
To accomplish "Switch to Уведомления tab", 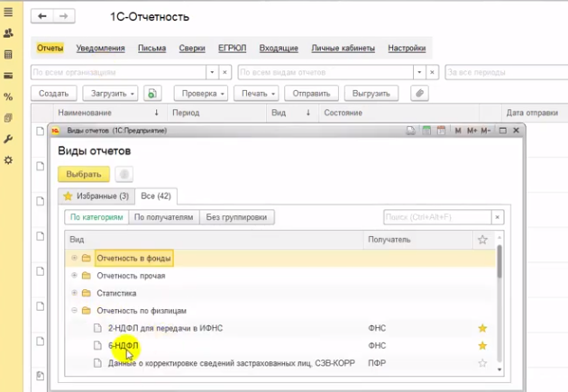I will [x=100, y=48].
